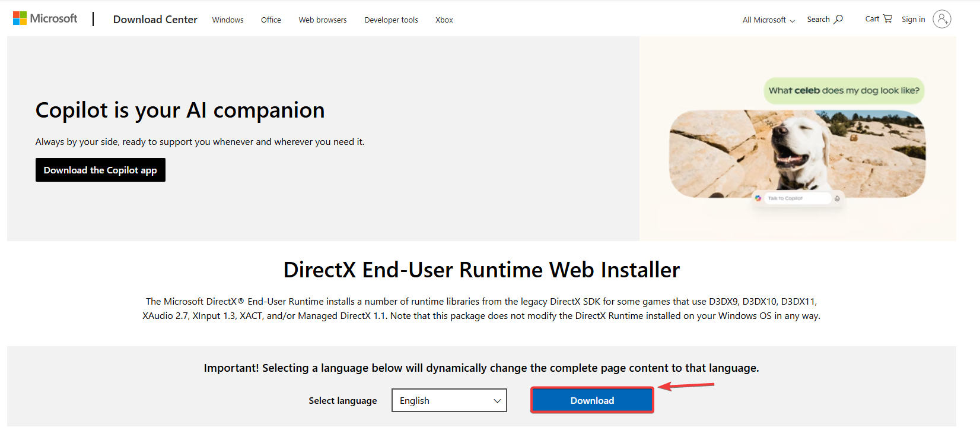Image resolution: width=980 pixels, height=446 pixels.
Task: Click the Sign in account avatar icon
Action: click(942, 19)
